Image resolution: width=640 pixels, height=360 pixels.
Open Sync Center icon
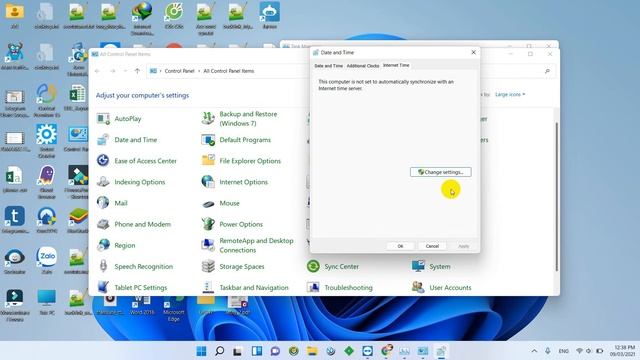[x=313, y=267]
